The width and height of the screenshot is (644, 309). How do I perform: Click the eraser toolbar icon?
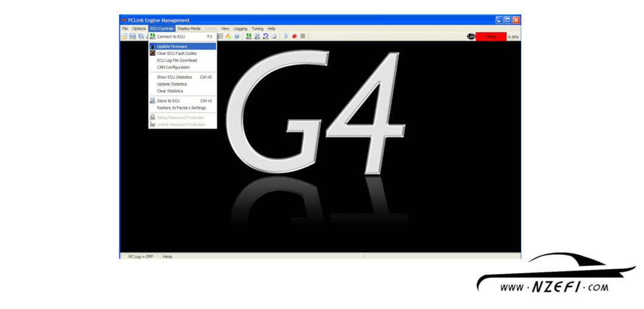coord(273,36)
